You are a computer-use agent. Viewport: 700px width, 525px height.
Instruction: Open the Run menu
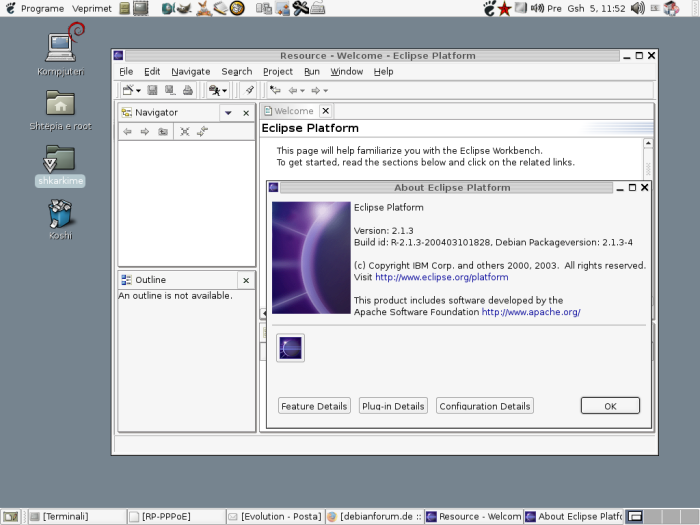[x=312, y=71]
